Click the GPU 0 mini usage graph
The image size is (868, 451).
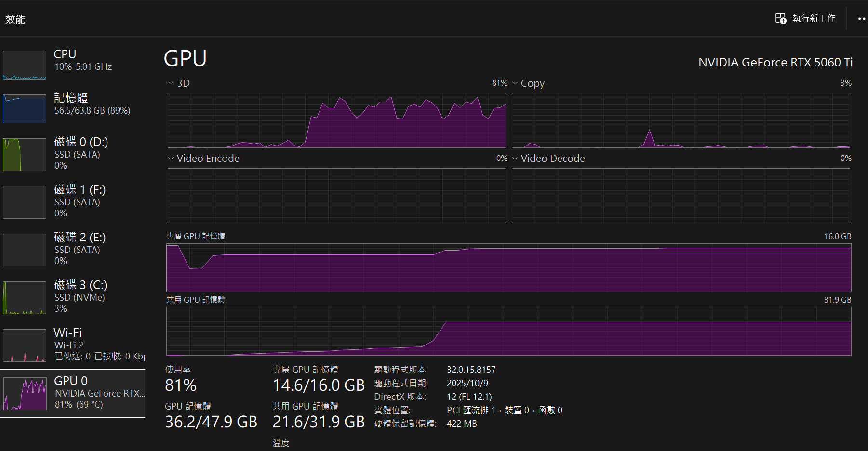click(25, 394)
